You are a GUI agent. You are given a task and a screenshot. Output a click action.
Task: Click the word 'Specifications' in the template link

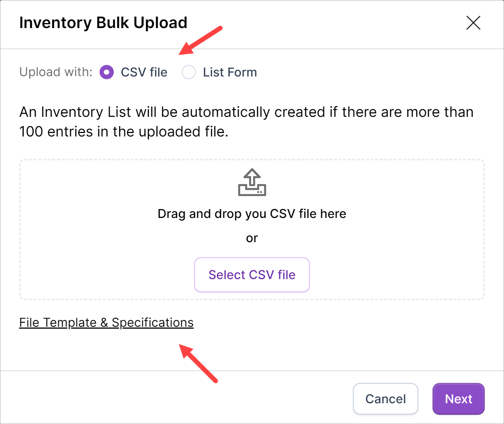(x=153, y=322)
